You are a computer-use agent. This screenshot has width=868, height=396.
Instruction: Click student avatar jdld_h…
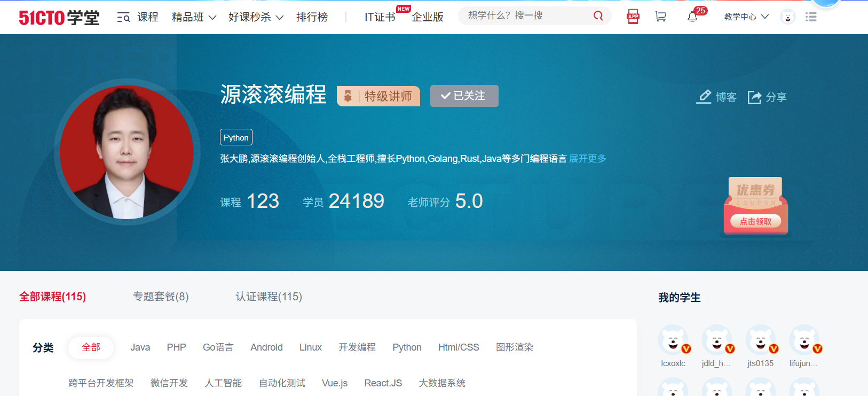(x=717, y=340)
